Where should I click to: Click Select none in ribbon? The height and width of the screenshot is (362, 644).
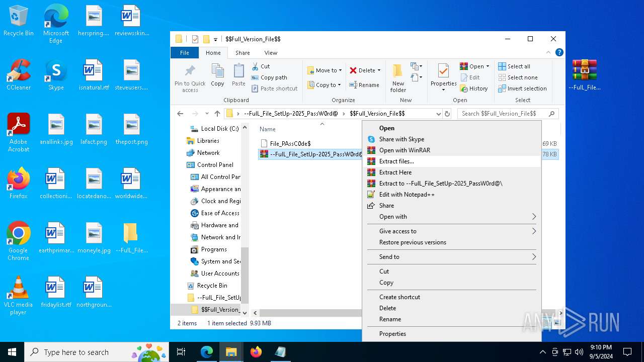[518, 77]
